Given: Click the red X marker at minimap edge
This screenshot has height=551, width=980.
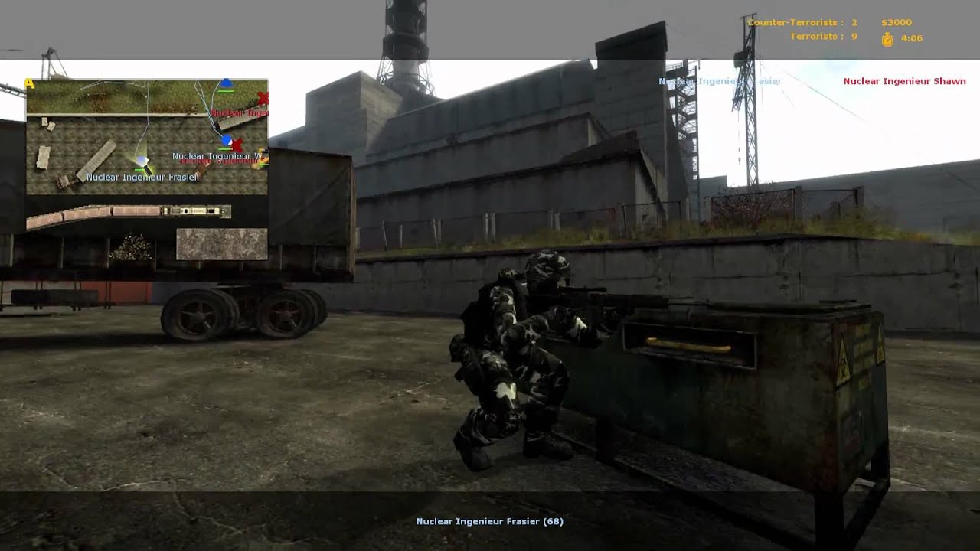Looking at the screenshot, I should (263, 98).
